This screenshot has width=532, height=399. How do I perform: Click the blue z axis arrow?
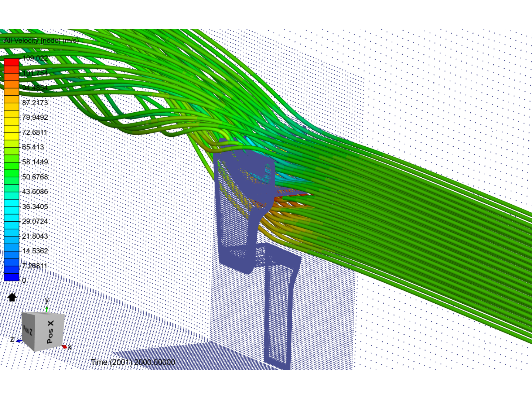click(x=19, y=341)
